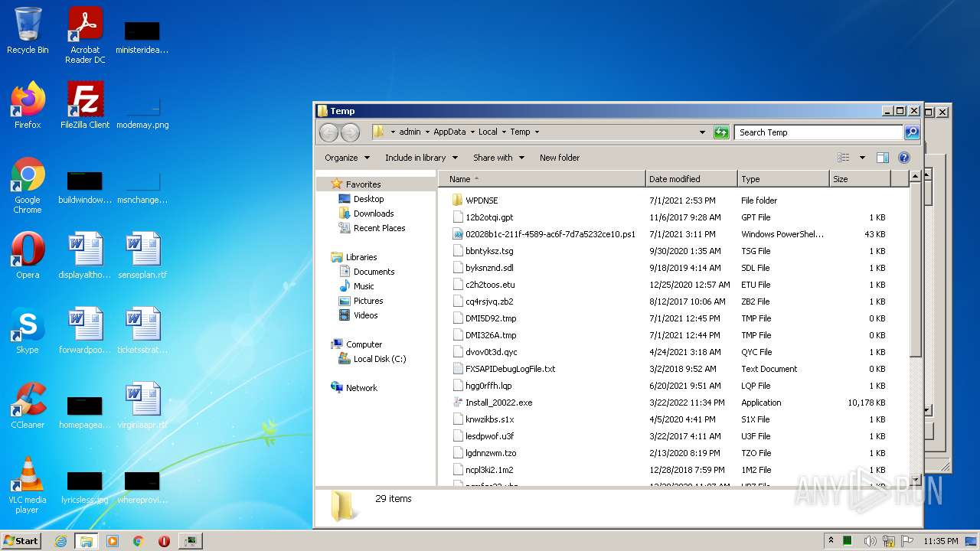Open the Music library
This screenshot has width=980, height=551.
(364, 286)
